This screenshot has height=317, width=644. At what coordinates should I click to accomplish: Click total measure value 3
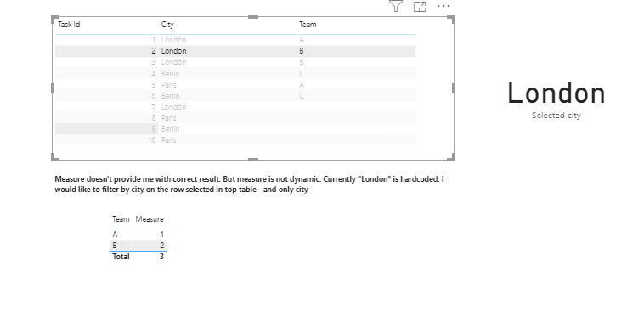[x=161, y=257]
